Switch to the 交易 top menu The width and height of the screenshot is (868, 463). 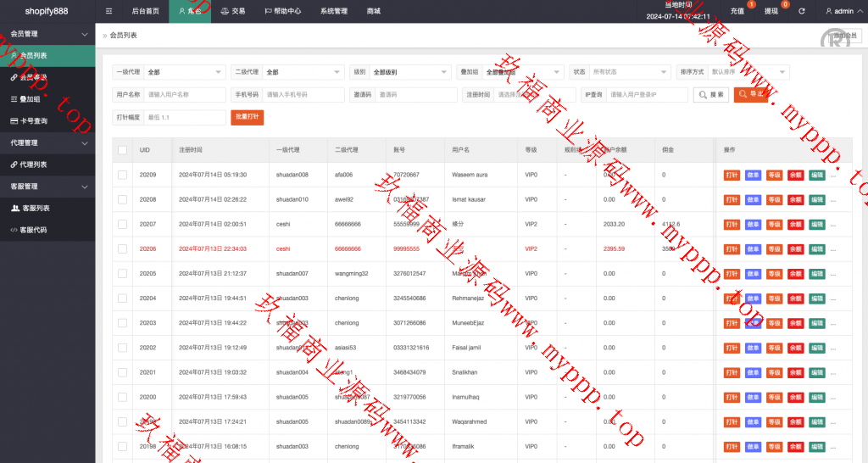[233, 11]
